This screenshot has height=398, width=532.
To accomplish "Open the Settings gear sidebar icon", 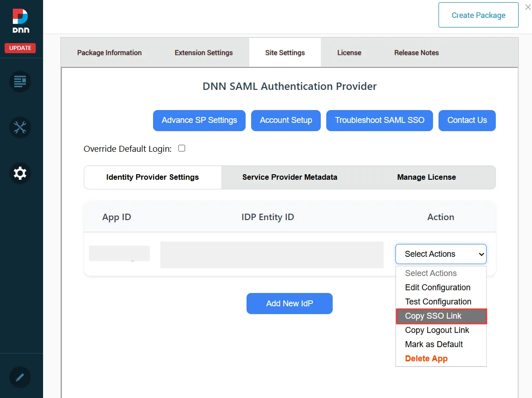I will [20, 173].
